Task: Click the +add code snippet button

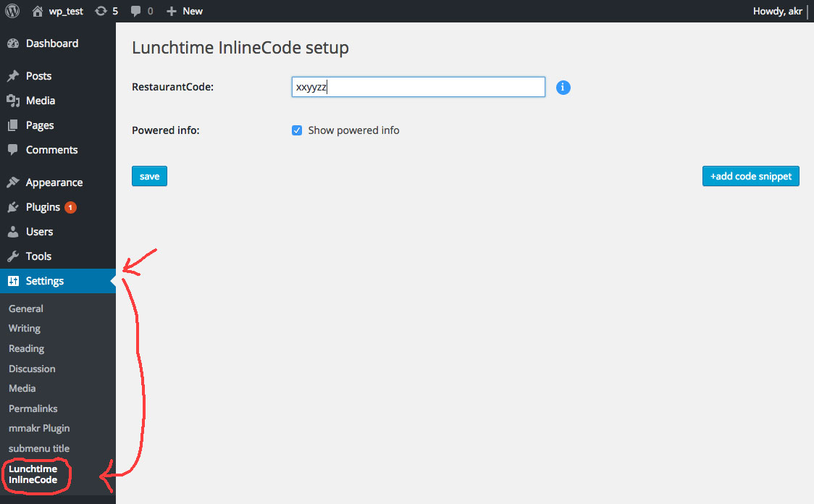Action: tap(750, 176)
